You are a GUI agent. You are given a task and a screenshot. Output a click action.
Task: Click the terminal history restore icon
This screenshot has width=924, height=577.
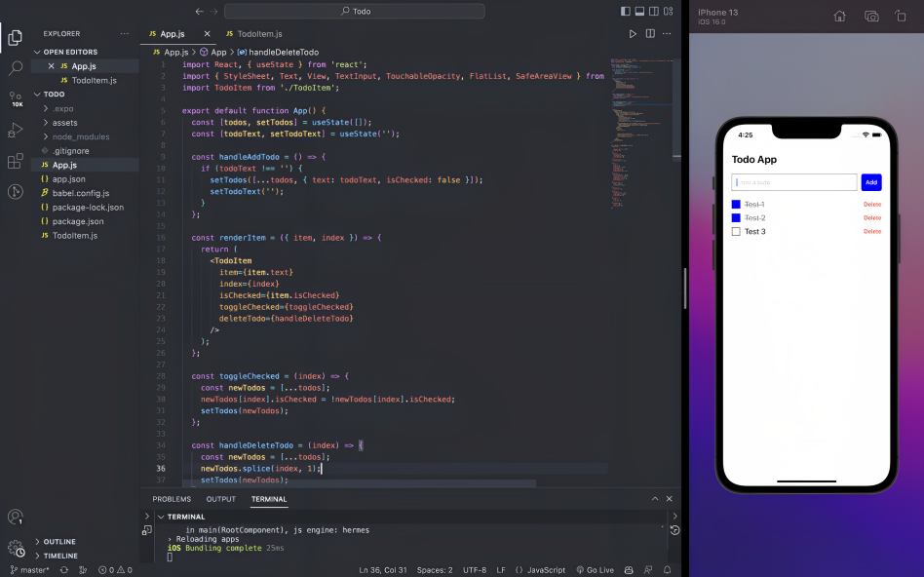pyautogui.click(x=674, y=530)
